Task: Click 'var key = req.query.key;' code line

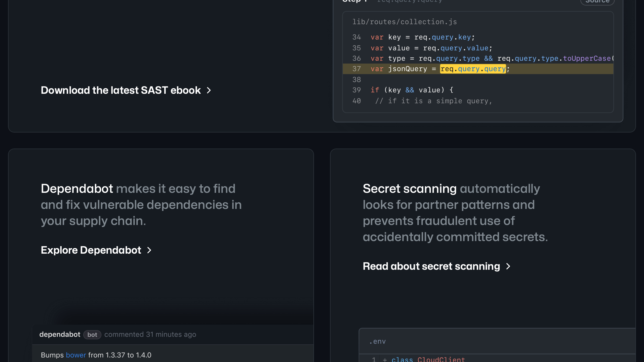Action: click(423, 37)
